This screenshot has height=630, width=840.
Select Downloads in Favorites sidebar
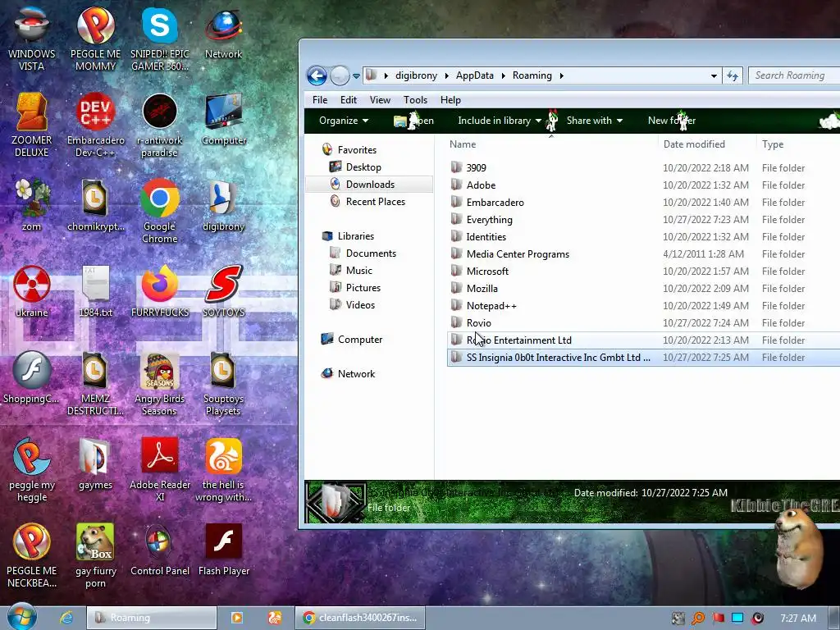[370, 185]
